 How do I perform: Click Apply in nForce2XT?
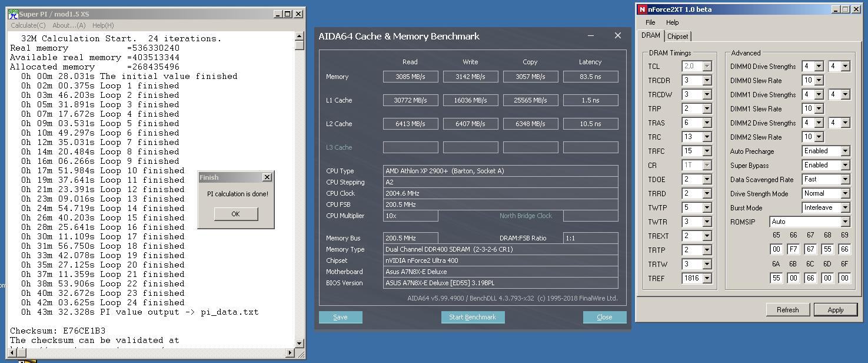pos(836,309)
